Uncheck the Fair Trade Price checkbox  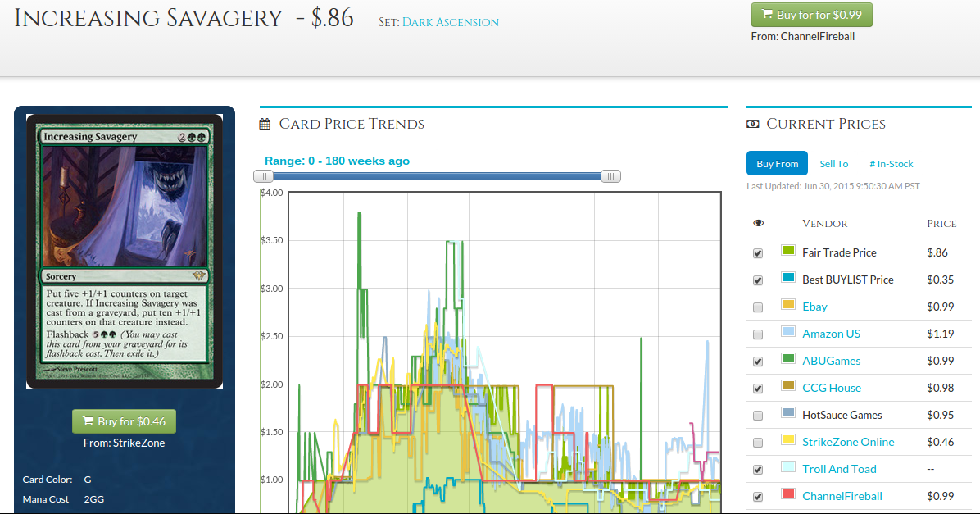tap(758, 253)
